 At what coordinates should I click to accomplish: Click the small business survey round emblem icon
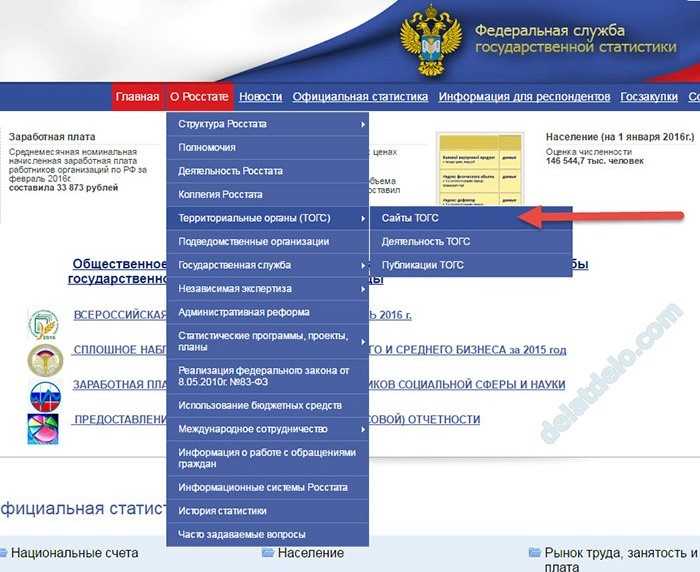point(45,360)
